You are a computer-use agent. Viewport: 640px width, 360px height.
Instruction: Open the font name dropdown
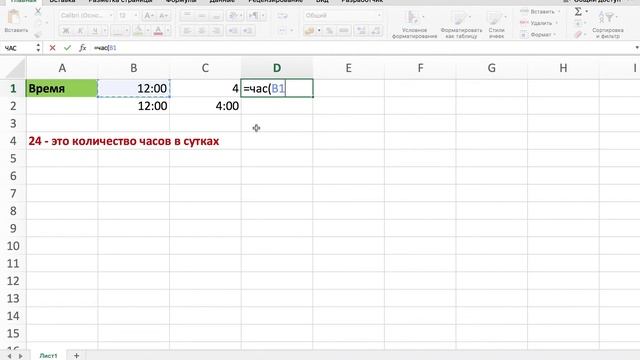pos(111,16)
